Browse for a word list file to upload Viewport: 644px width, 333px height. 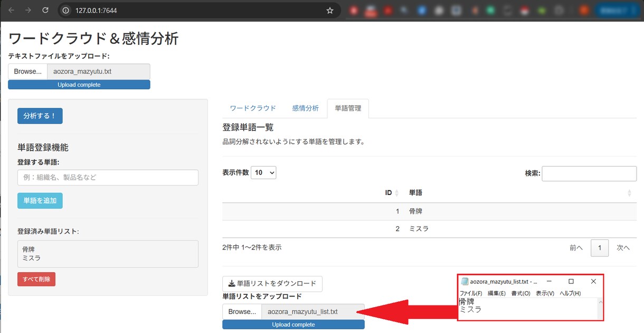tap(242, 312)
